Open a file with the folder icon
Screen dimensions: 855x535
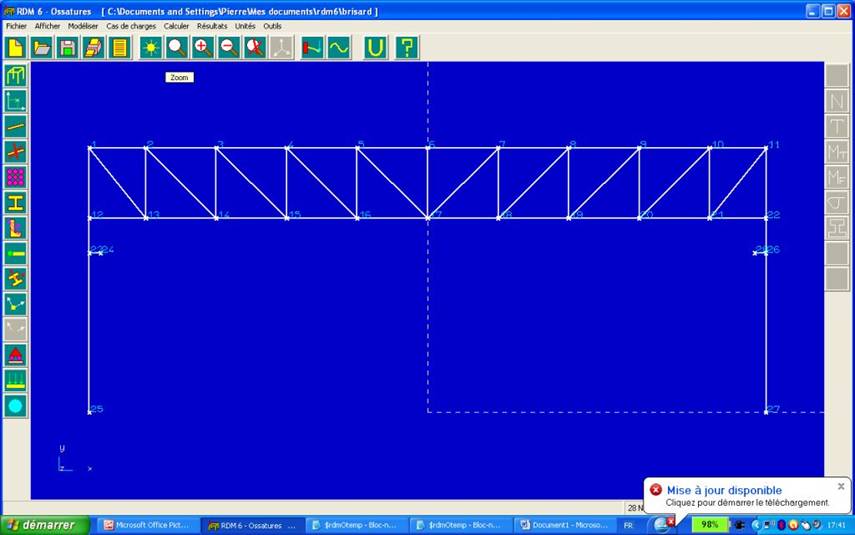coord(42,47)
